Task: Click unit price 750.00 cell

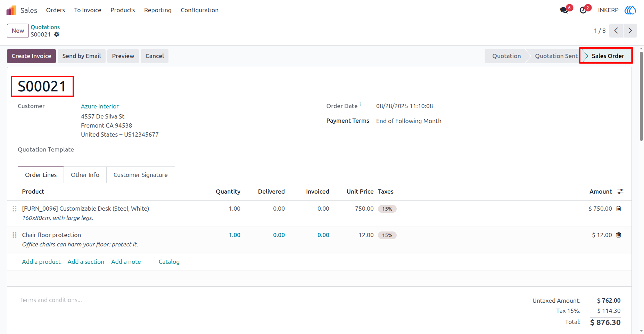Action: click(364, 209)
